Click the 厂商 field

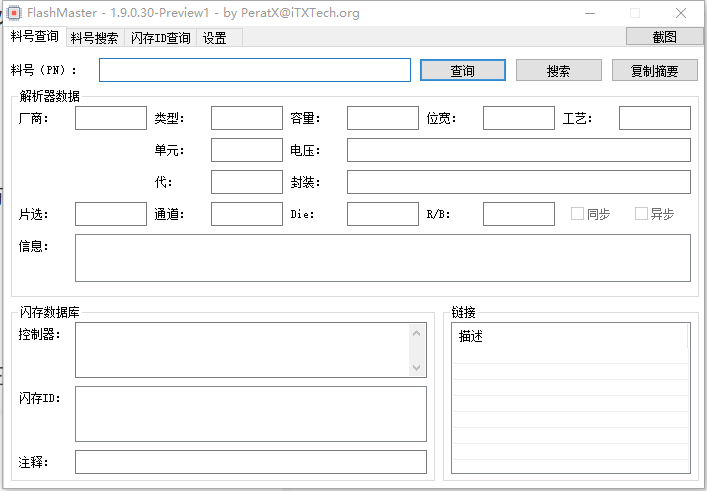pos(111,118)
